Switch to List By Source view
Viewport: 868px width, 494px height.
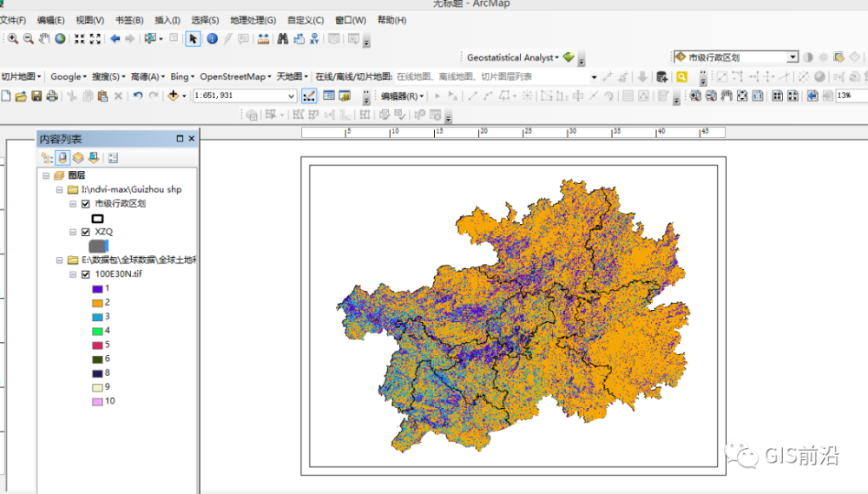(x=62, y=158)
